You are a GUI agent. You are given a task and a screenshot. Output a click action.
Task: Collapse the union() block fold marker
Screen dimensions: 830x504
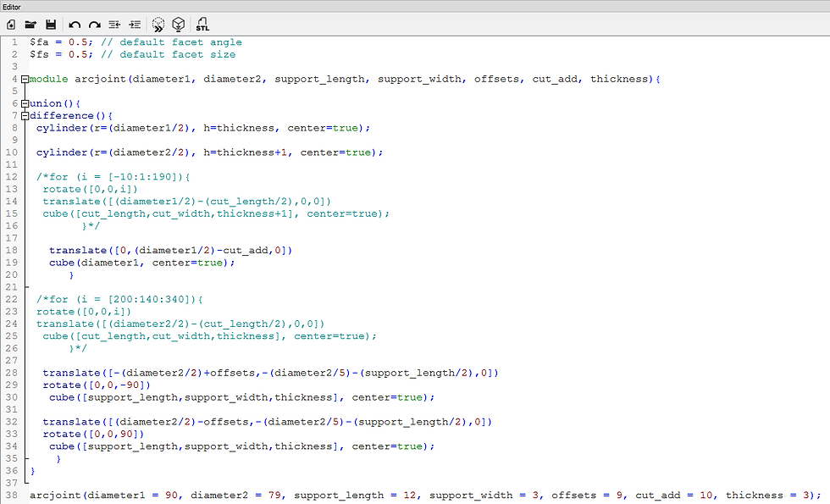(25, 103)
